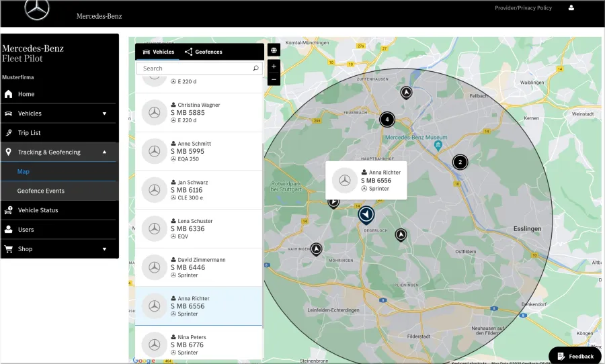Viewport: 605px width, 364px height.
Task: Open Geofence Events submenu item
Action: tap(40, 191)
